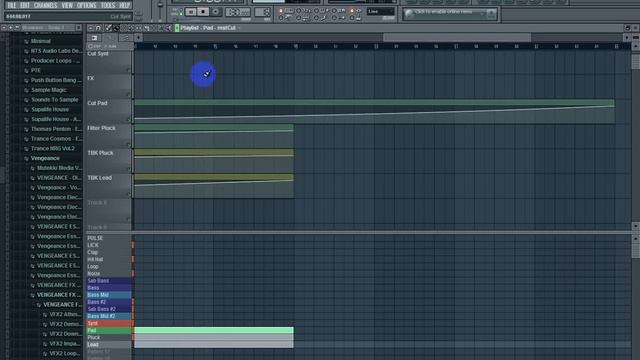Open the OPTIONS menu

coord(87,5)
